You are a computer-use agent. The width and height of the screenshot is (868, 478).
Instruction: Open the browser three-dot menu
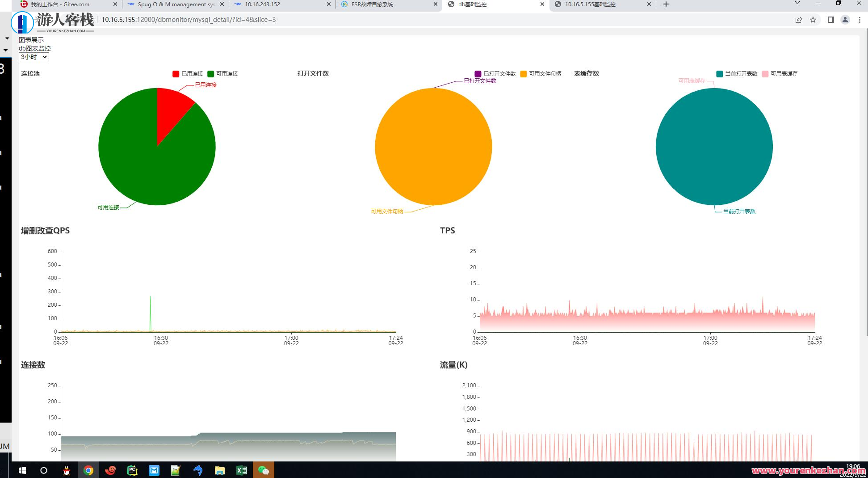[859, 20]
